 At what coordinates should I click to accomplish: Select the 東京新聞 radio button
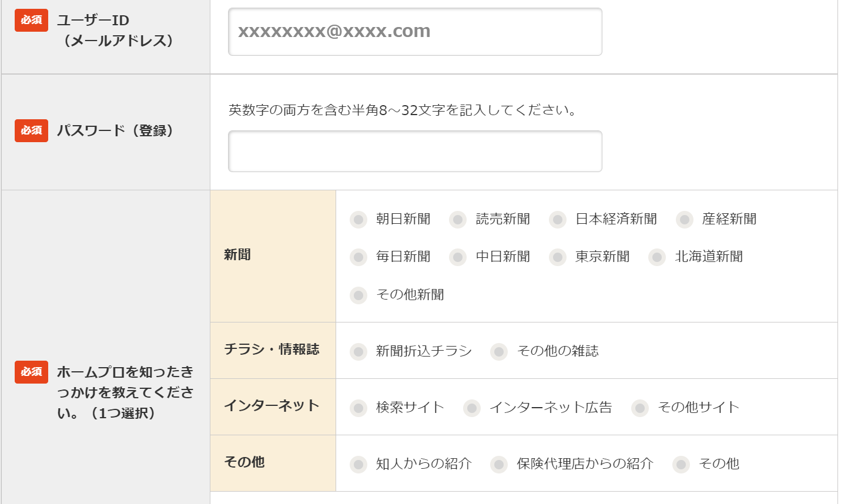pyautogui.click(x=558, y=257)
